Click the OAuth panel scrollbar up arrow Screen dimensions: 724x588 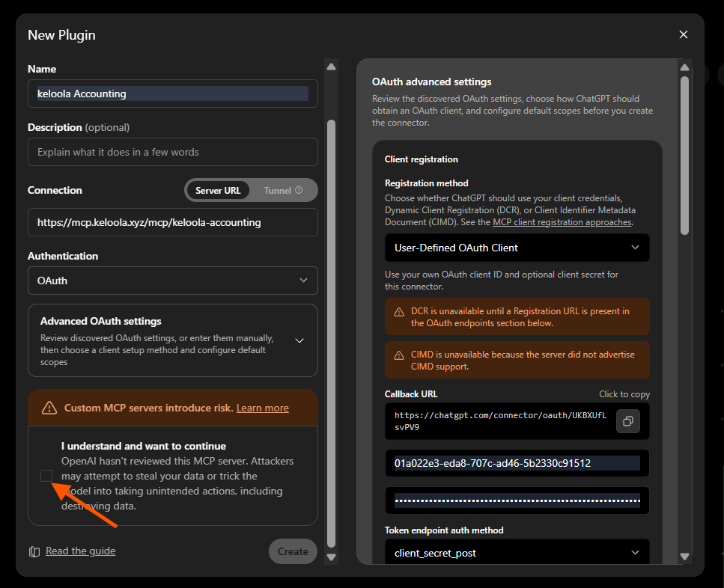tap(684, 67)
